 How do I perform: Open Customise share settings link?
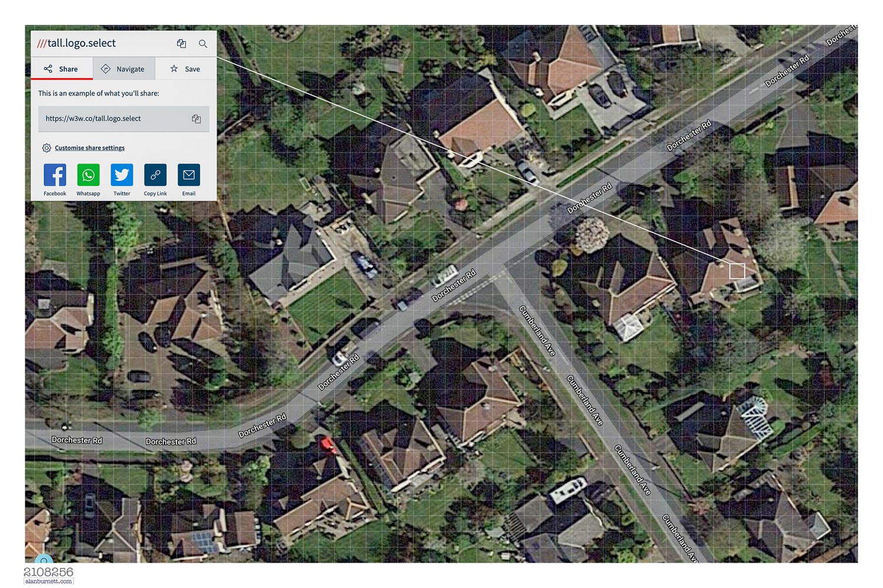(89, 148)
